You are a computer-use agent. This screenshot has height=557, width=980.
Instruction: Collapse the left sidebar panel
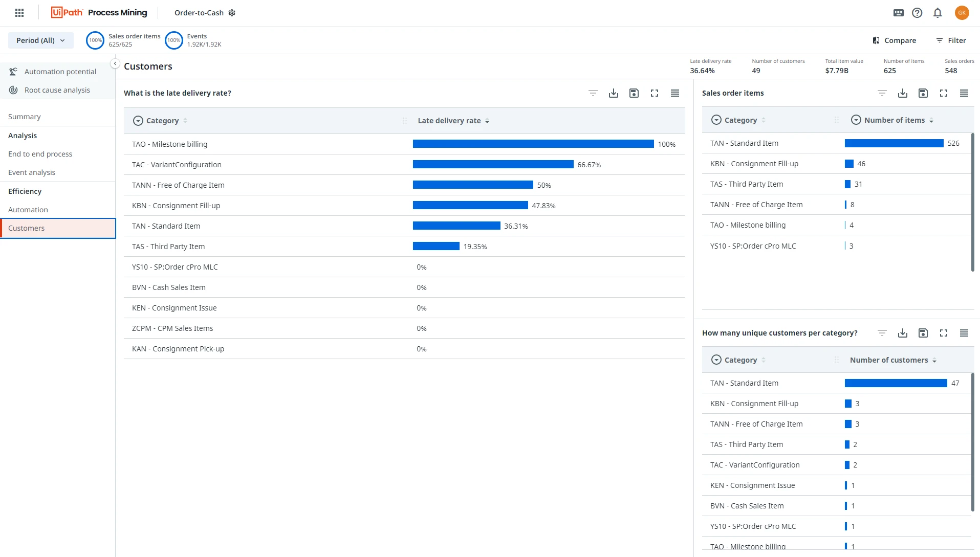click(x=115, y=63)
